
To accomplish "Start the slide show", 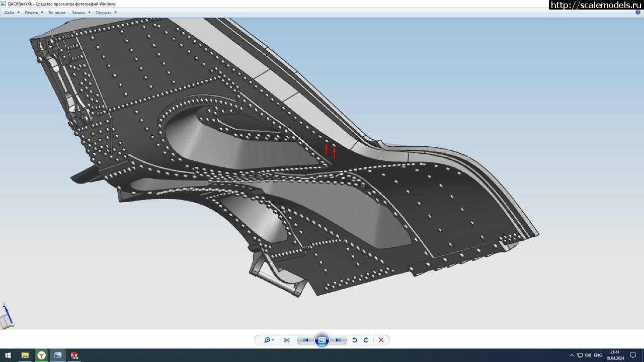I will (x=322, y=340).
